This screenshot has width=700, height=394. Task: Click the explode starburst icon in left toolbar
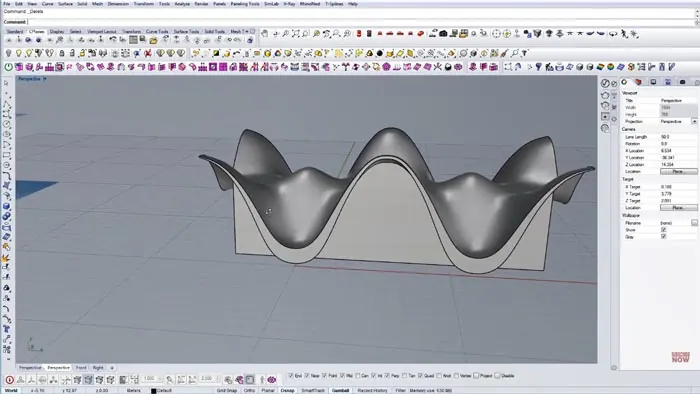[x=6, y=258]
